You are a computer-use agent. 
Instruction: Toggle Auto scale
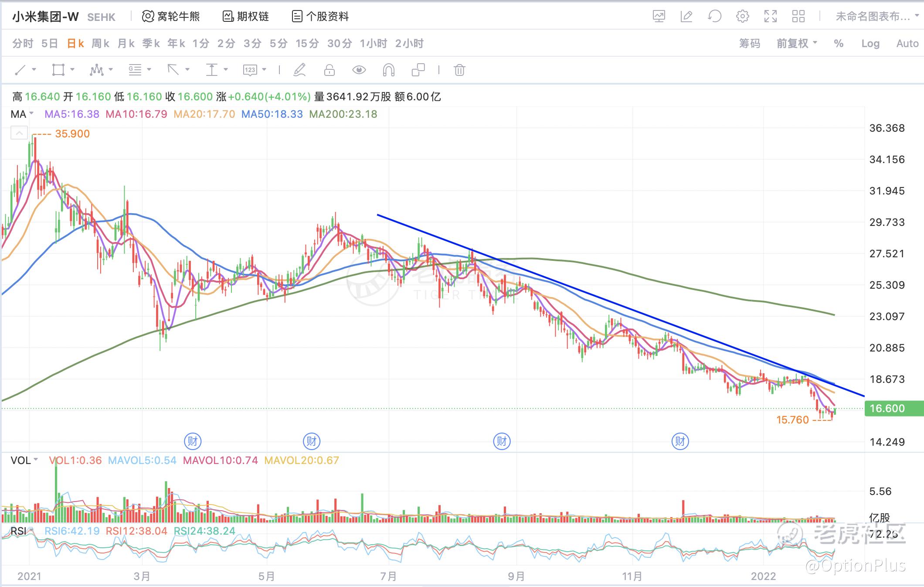click(907, 43)
